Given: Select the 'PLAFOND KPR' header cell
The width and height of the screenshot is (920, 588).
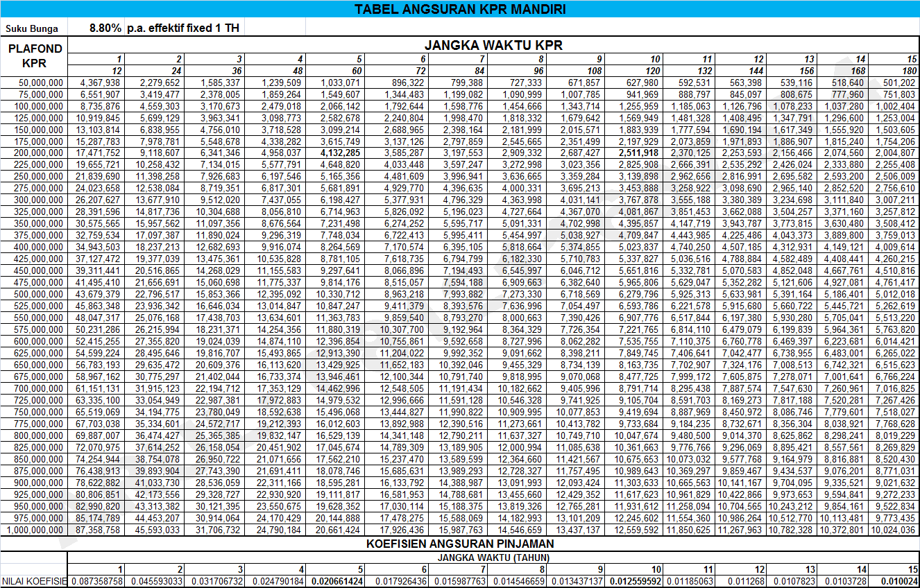Looking at the screenshot, I should (33, 55).
